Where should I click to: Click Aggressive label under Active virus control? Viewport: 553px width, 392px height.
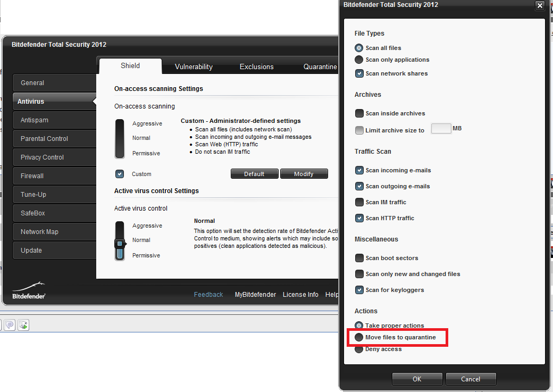coord(147,226)
